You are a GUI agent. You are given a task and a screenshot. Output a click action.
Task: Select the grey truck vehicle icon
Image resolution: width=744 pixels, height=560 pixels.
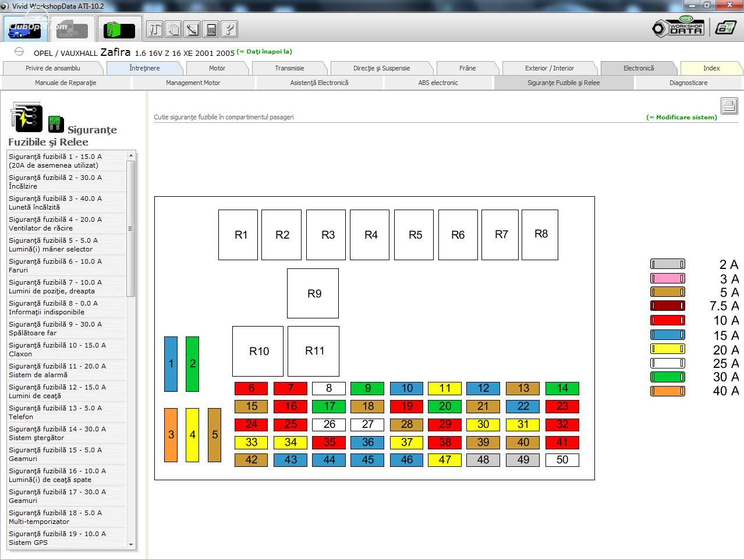pos(72,30)
